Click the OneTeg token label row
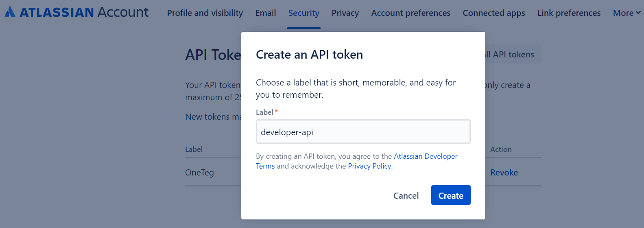 199,173
